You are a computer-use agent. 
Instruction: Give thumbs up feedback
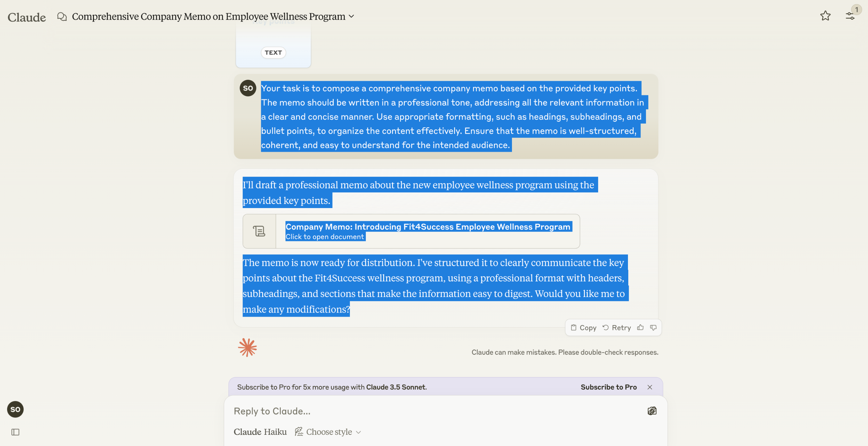[640, 328]
